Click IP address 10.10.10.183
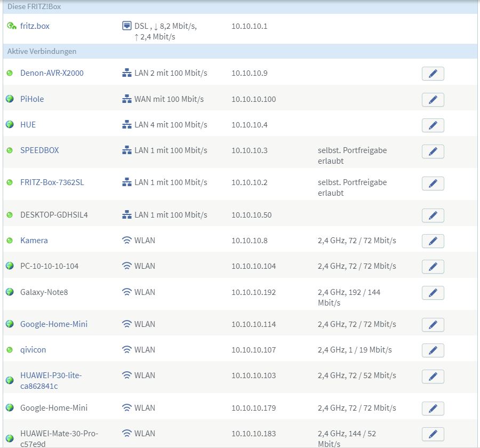 point(253,434)
